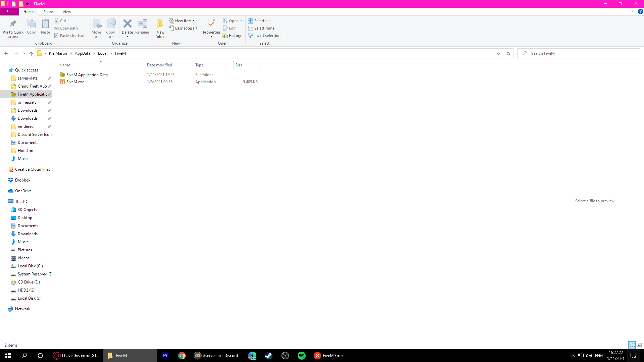This screenshot has width=644, height=362.
Task: Click the Refresh button beside address bar
Action: [508, 53]
